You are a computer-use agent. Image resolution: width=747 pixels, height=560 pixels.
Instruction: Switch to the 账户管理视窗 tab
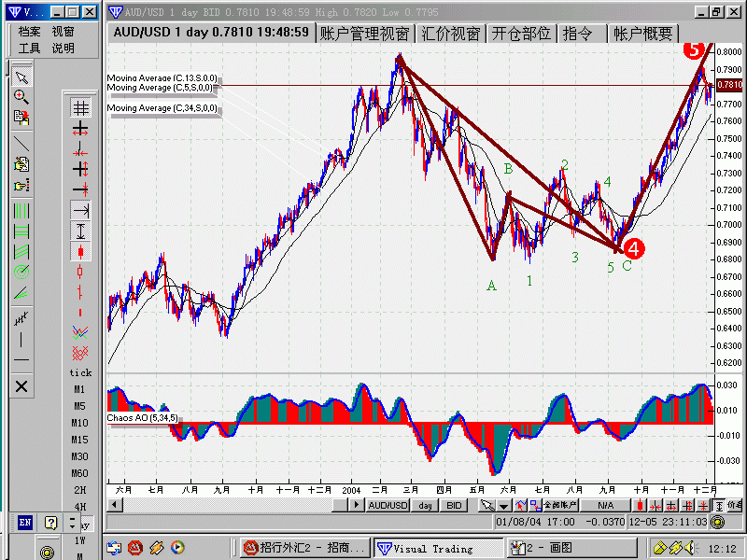pyautogui.click(x=364, y=34)
